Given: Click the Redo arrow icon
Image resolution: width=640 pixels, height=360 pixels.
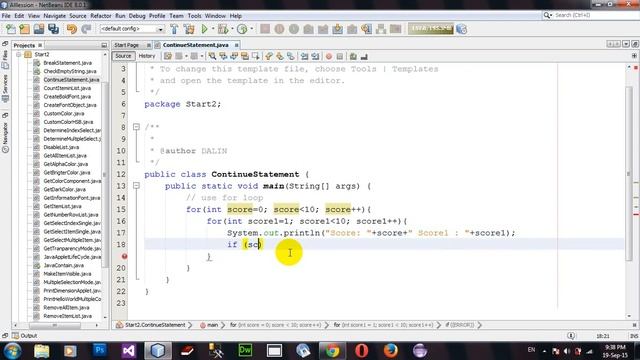Looking at the screenshot, I should 86,29.
